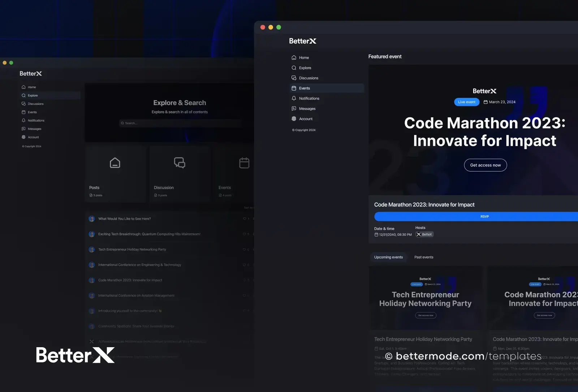Image resolution: width=578 pixels, height=392 pixels.
Task: Select Explore magnifier icon in front window
Action: coord(294,68)
